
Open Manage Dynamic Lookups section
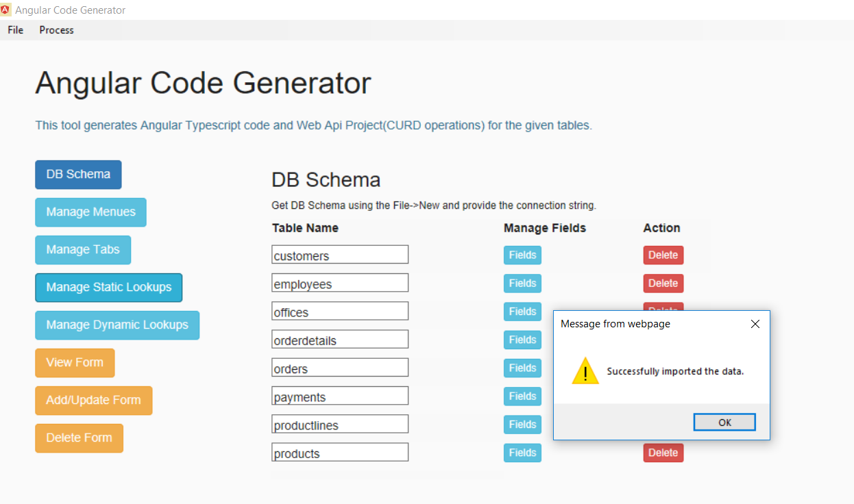click(117, 325)
